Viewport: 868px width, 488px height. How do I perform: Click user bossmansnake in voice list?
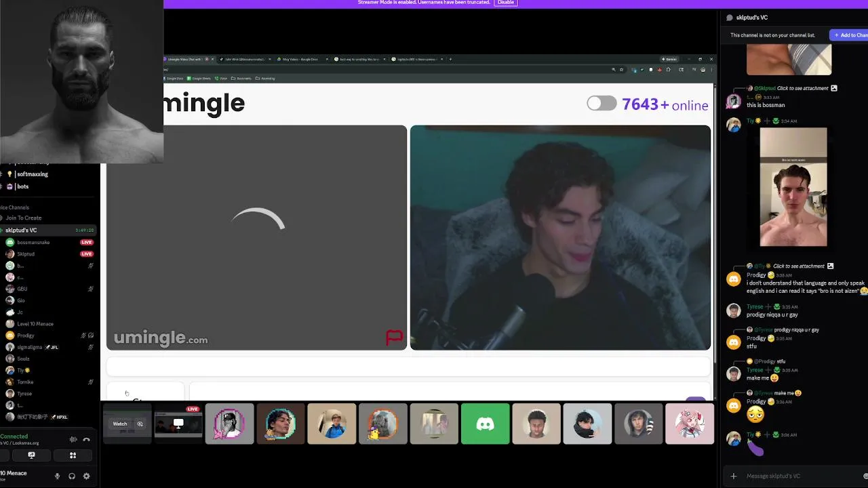click(x=33, y=243)
